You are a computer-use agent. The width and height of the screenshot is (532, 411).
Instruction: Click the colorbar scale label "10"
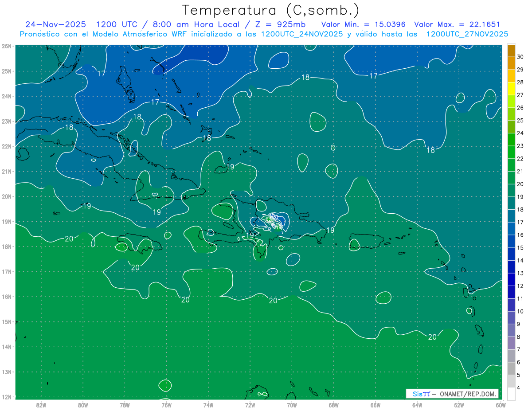coord(520,312)
